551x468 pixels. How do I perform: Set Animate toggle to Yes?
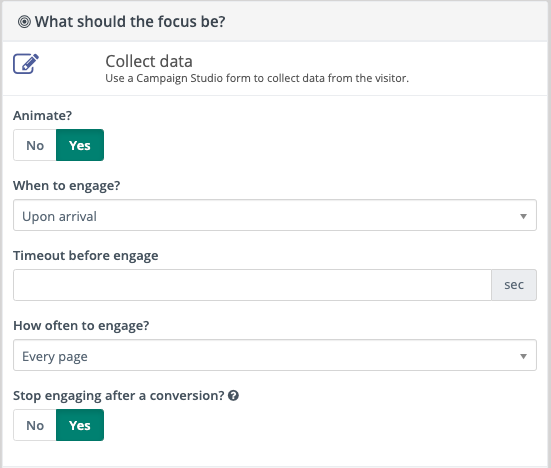[80, 145]
